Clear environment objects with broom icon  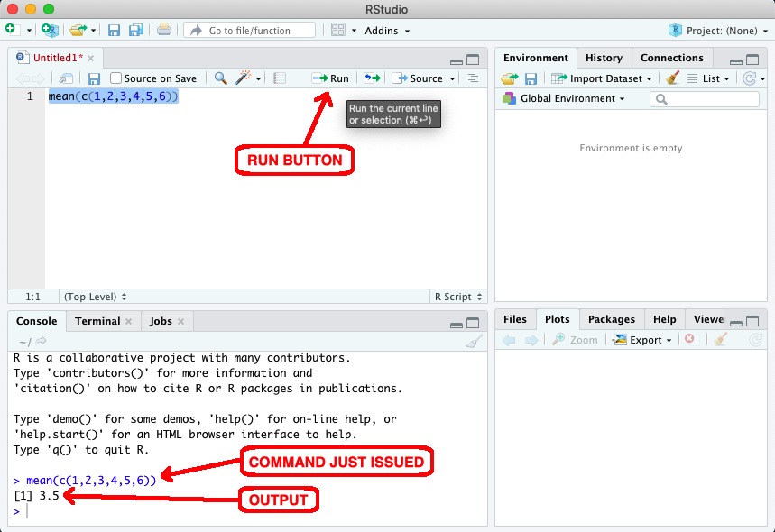[x=672, y=78]
